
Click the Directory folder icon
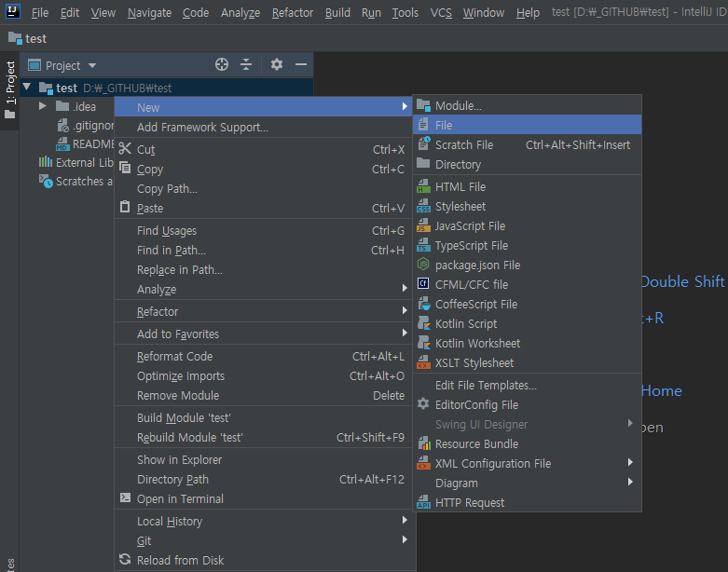423,163
